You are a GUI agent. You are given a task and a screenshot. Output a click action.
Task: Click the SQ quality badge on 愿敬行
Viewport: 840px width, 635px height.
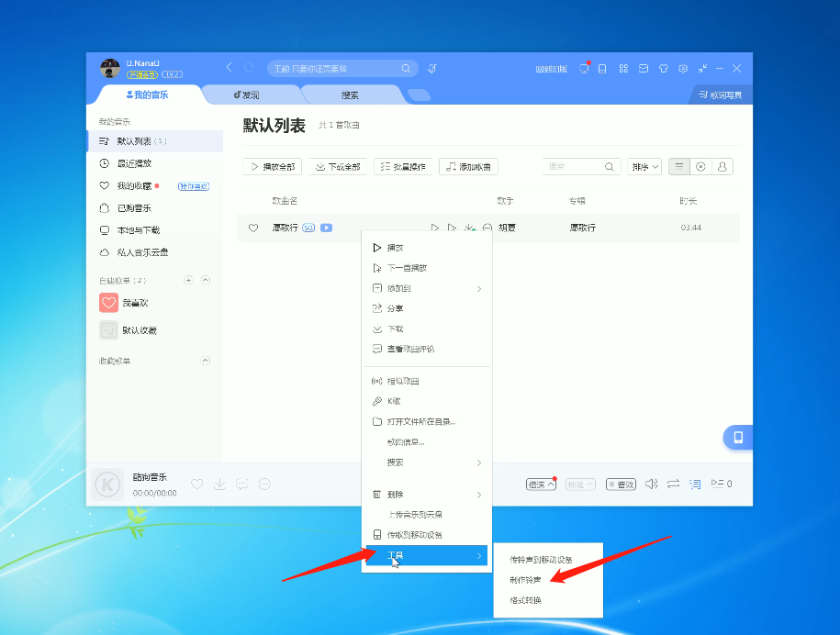pyautogui.click(x=308, y=228)
